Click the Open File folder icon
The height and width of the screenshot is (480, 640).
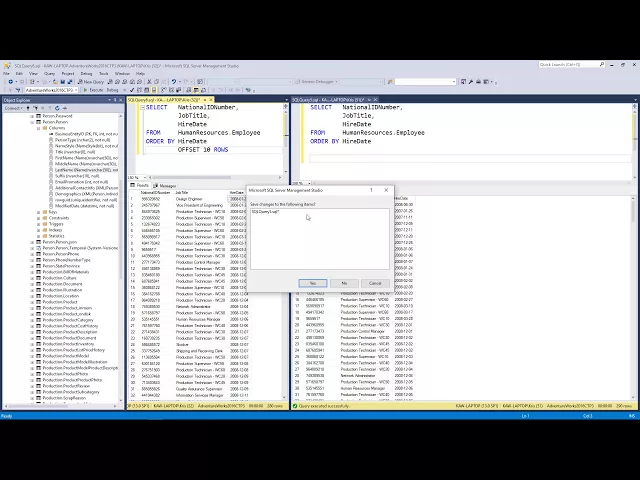(x=55, y=82)
